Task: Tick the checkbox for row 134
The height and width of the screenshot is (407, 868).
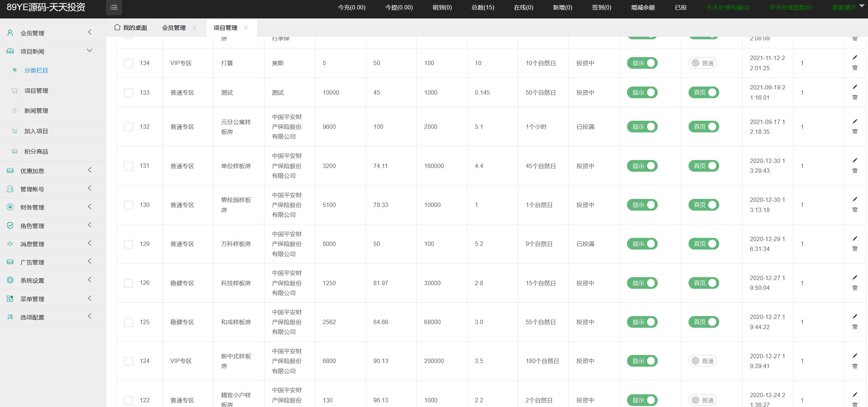Action: (128, 63)
